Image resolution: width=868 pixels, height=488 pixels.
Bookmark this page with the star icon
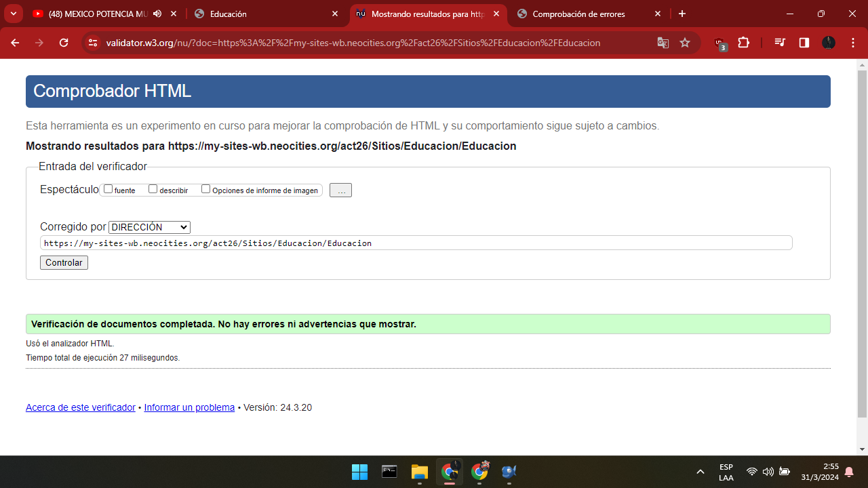pos(685,43)
